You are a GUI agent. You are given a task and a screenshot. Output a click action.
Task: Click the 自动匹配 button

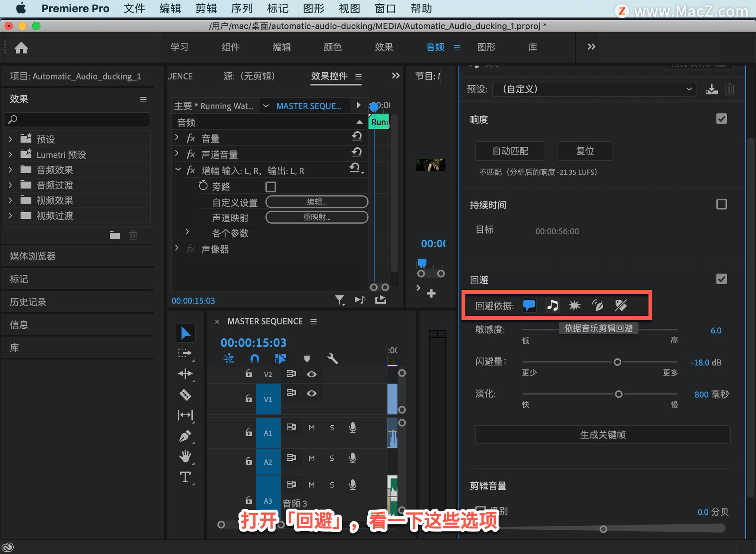510,151
